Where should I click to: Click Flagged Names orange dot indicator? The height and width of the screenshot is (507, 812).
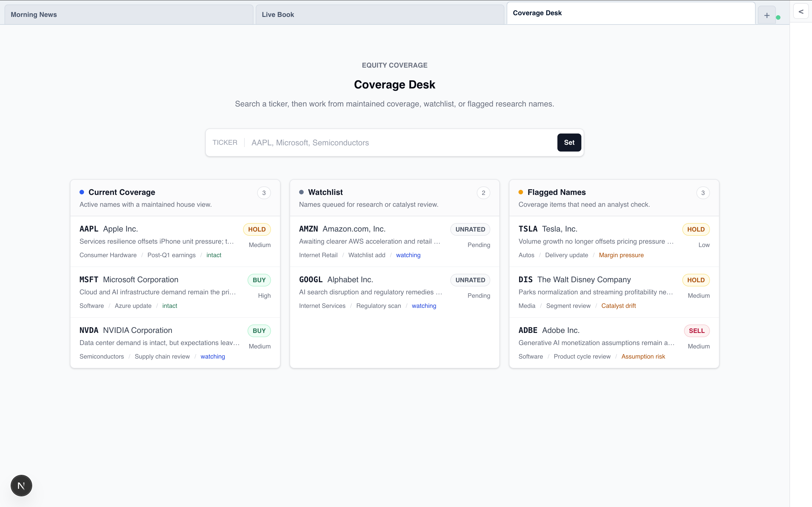click(520, 192)
